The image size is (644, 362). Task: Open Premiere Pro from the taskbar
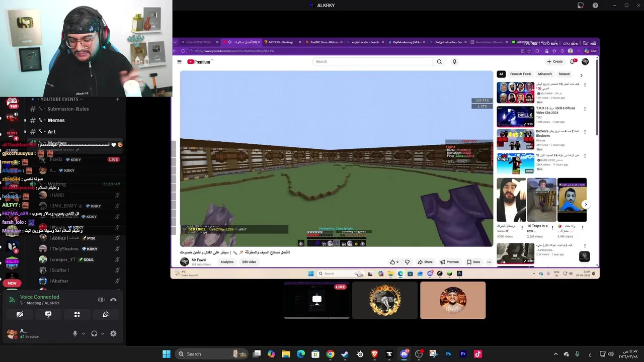[x=463, y=354]
